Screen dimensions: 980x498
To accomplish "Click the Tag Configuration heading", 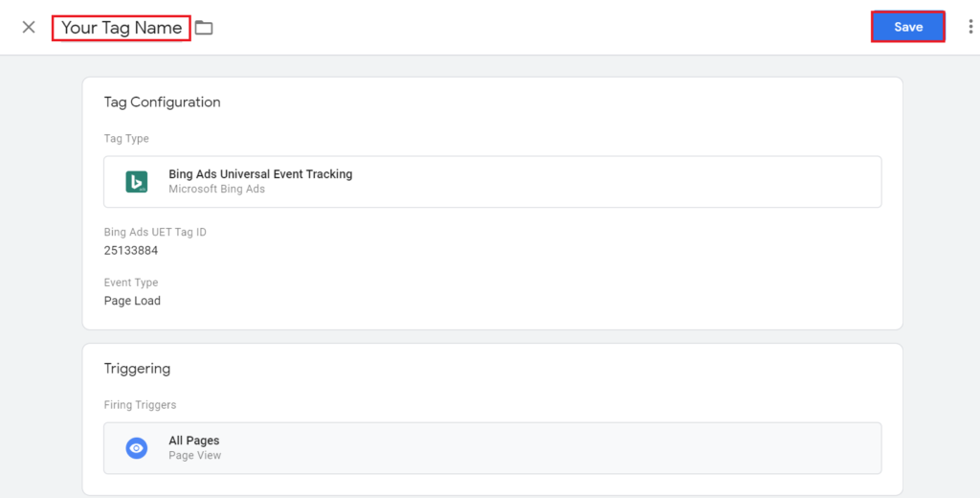I will tap(162, 102).
